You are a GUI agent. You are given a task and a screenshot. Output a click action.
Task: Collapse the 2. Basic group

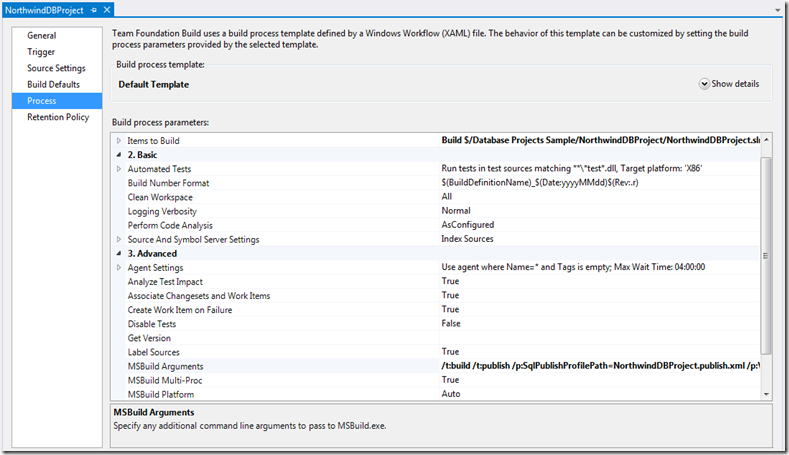(x=119, y=155)
